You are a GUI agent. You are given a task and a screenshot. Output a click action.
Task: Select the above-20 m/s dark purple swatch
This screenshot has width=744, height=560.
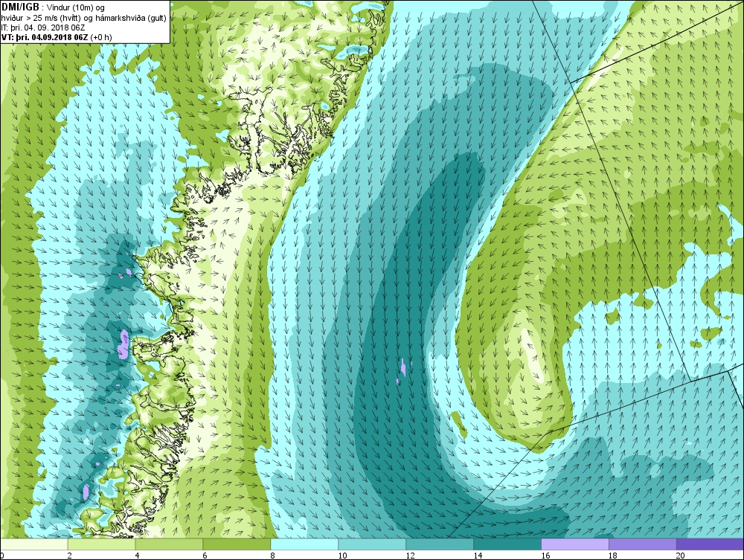coord(710,544)
